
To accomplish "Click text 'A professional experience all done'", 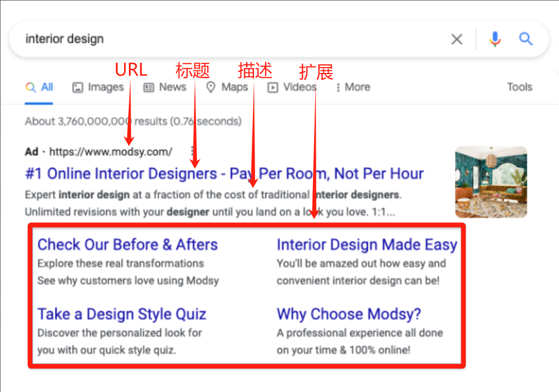I will (x=360, y=333).
